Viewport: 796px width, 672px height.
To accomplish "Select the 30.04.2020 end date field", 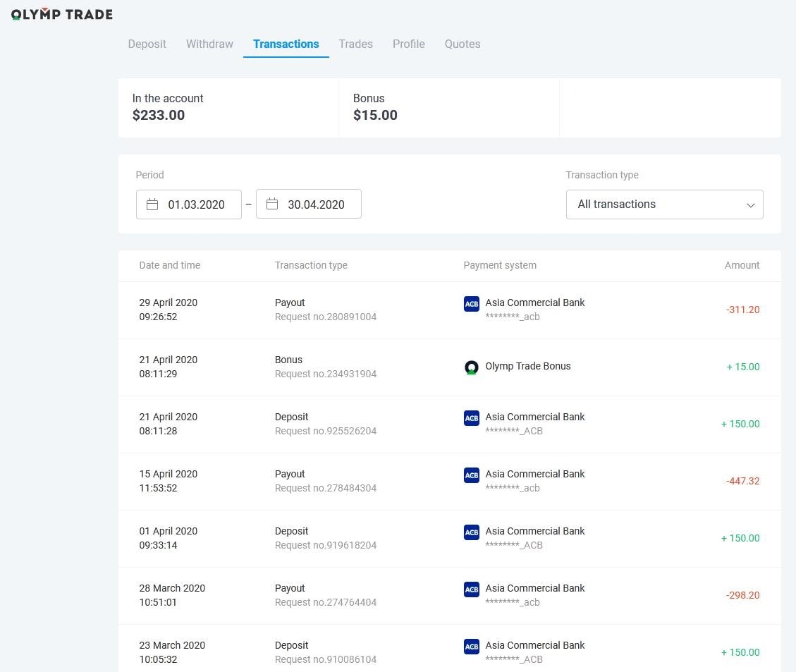I will (x=309, y=204).
